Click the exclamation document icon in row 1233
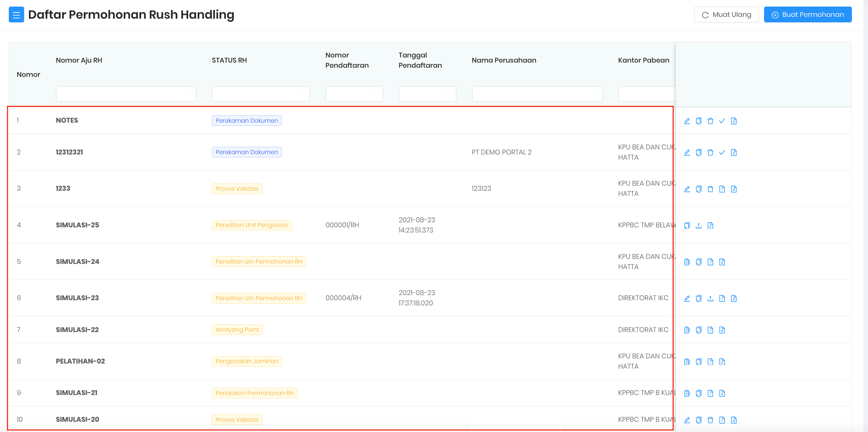Screen dimensions: 868x432 (x=722, y=189)
